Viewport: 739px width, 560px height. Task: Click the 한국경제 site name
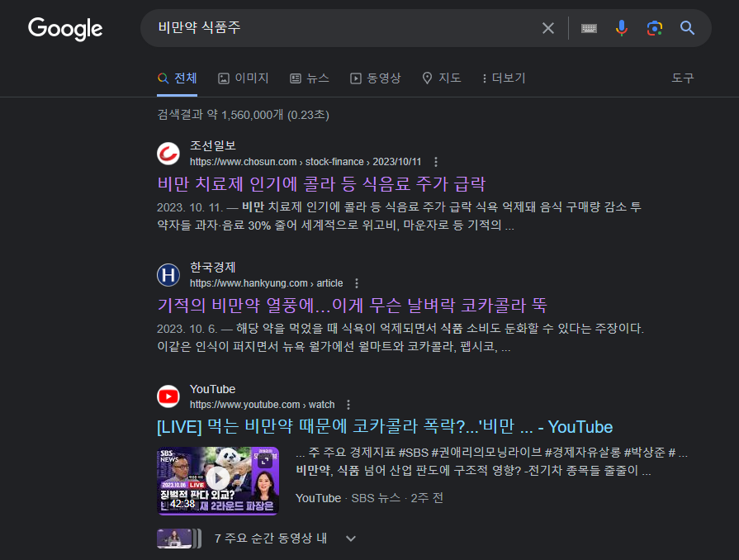pos(212,268)
